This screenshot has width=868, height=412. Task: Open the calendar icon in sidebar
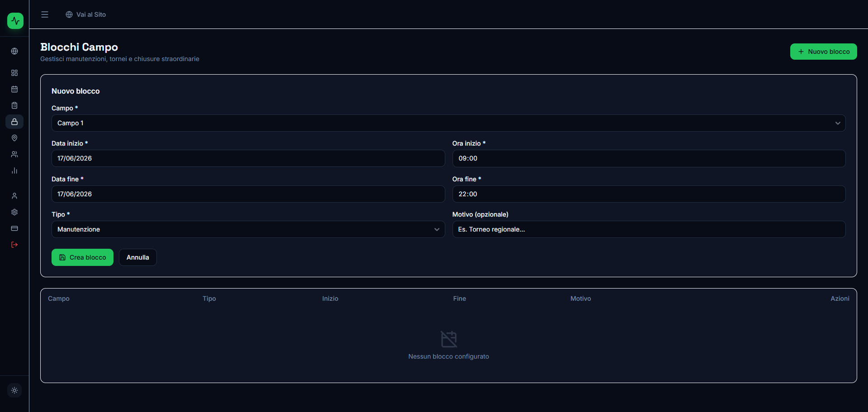pos(14,89)
